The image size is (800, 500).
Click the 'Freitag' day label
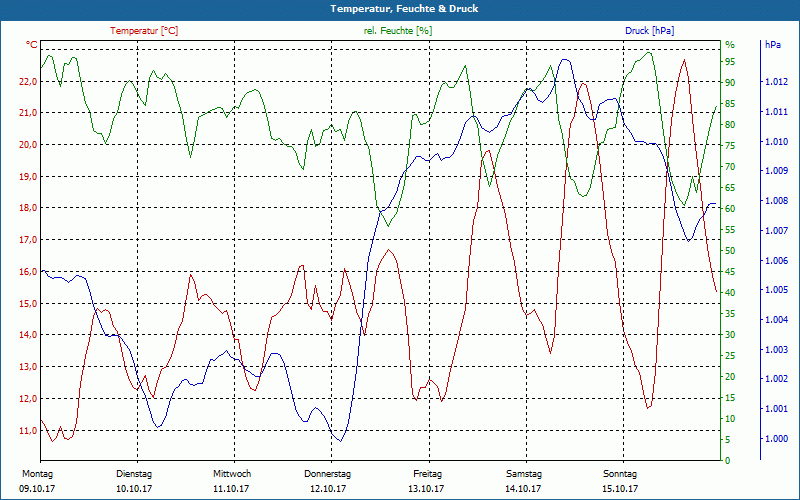(x=428, y=474)
